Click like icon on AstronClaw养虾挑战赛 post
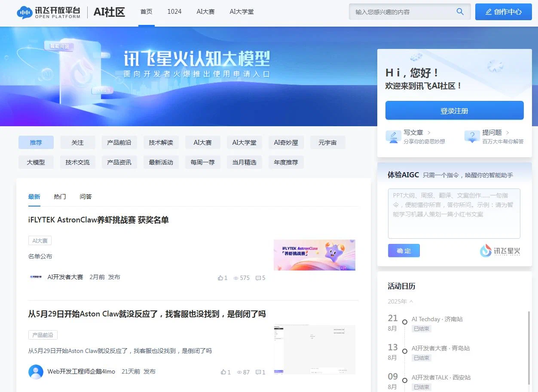The width and height of the screenshot is (538, 392). pos(220,278)
